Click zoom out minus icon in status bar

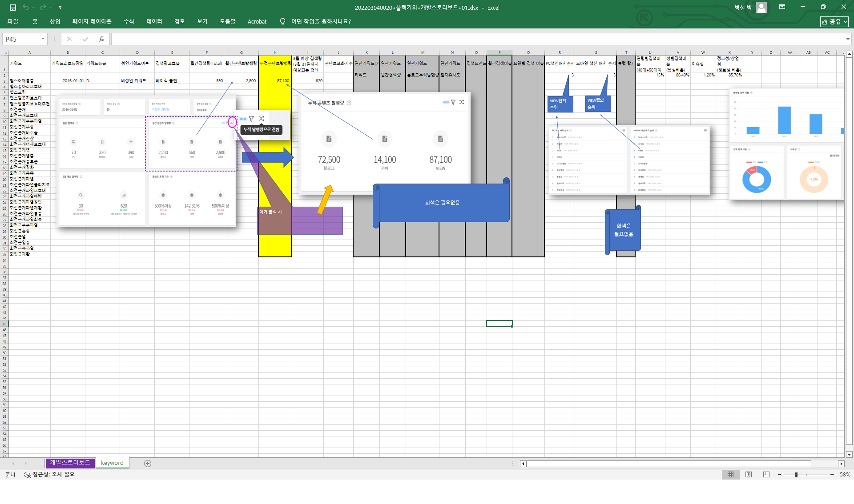779,475
